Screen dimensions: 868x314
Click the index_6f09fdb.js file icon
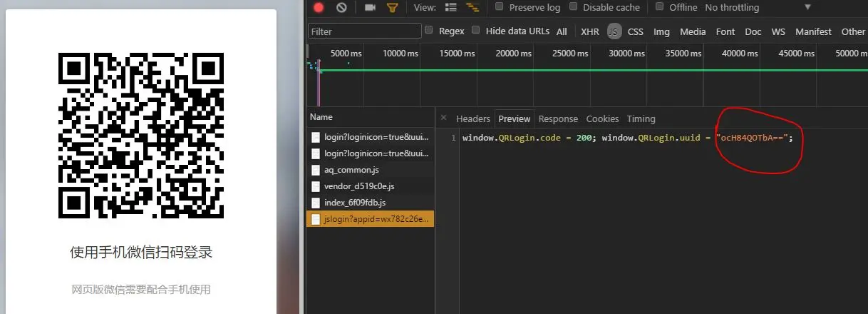[315, 203]
